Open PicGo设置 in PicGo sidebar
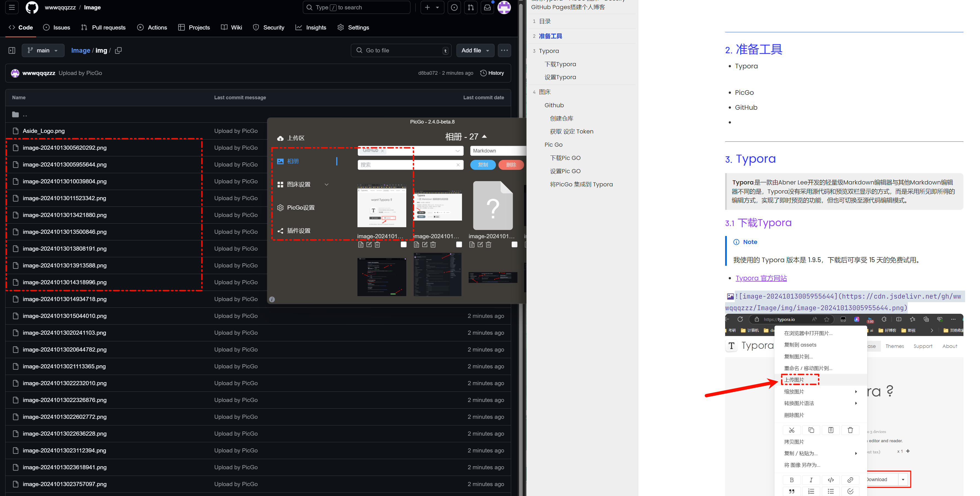This screenshot has height=496, width=980. 296,208
